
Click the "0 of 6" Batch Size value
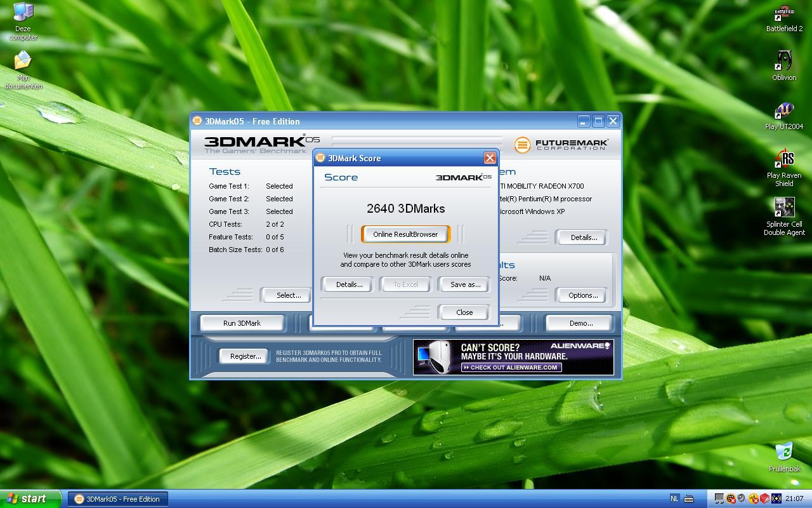(275, 250)
